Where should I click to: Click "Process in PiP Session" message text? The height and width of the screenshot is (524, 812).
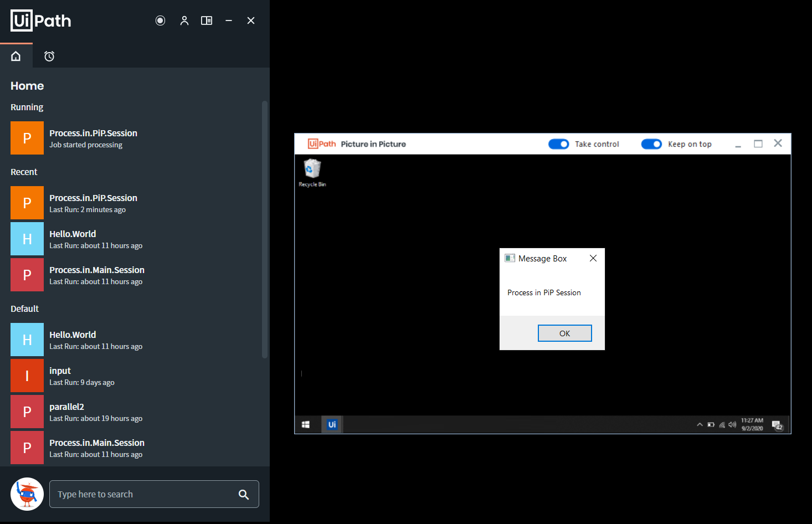(544, 292)
